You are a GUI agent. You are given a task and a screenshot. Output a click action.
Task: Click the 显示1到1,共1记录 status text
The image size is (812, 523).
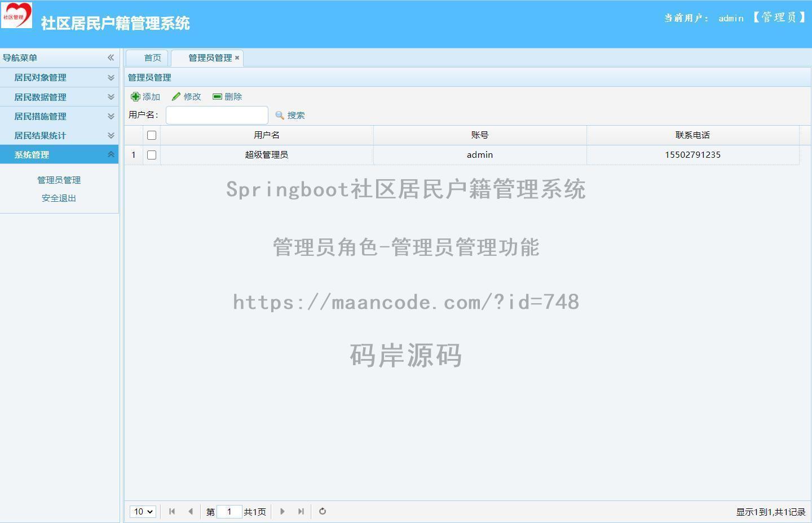click(x=771, y=512)
